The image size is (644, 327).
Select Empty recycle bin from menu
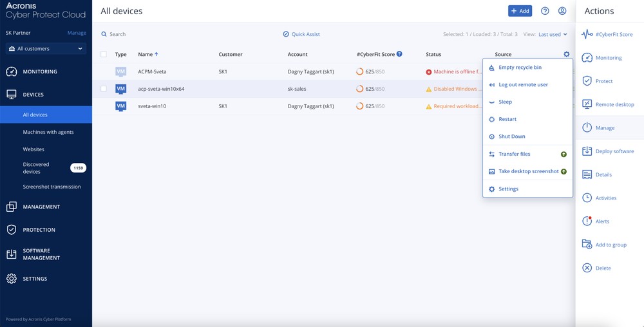click(527, 68)
